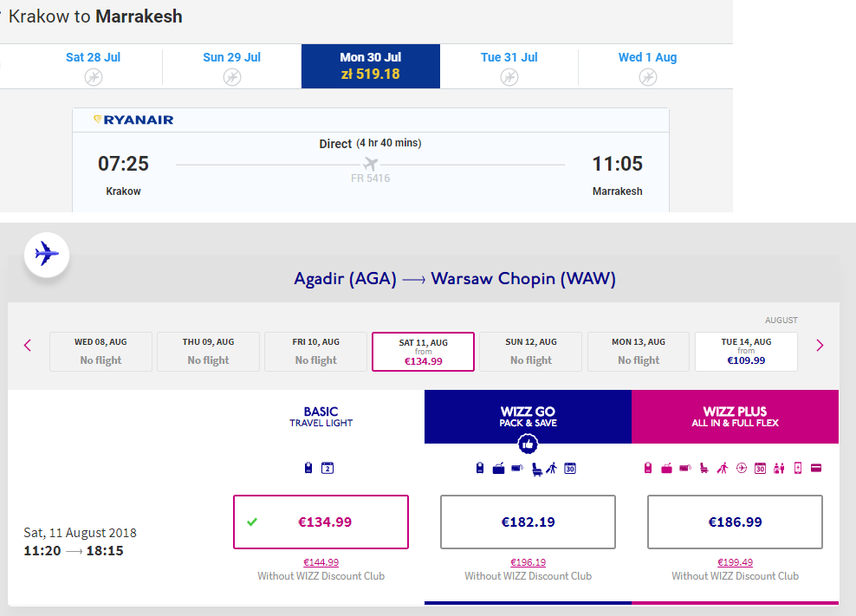Image resolution: width=856 pixels, height=616 pixels.
Task: Click the calendar icon under BASIC fare
Action: [x=327, y=468]
